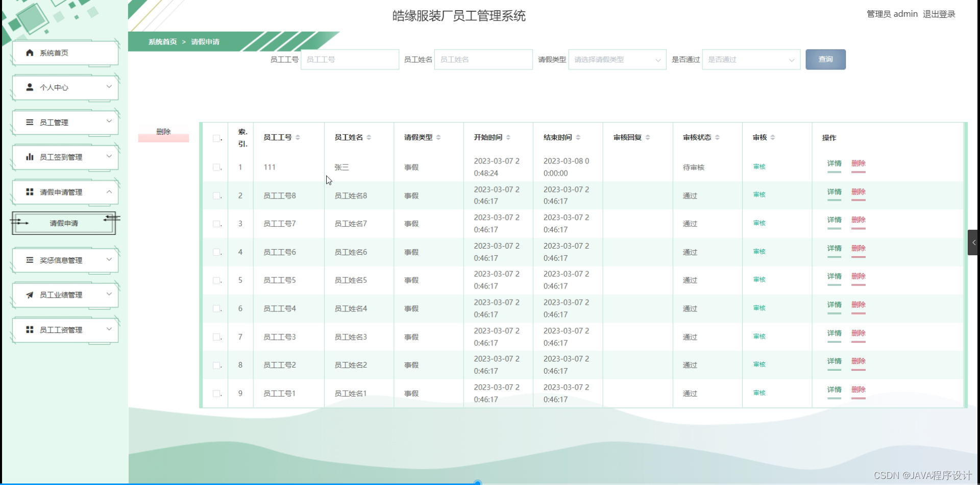The height and width of the screenshot is (485, 980).
Task: Click the list icon beside 员工管理
Action: tap(29, 122)
